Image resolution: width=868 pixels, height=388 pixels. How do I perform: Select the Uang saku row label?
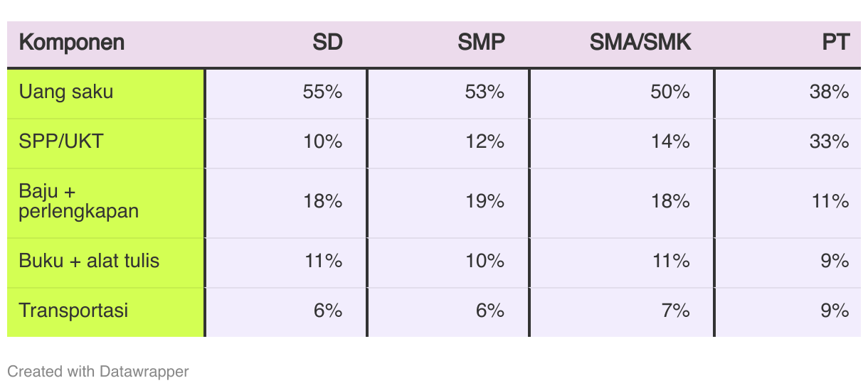click(x=66, y=92)
